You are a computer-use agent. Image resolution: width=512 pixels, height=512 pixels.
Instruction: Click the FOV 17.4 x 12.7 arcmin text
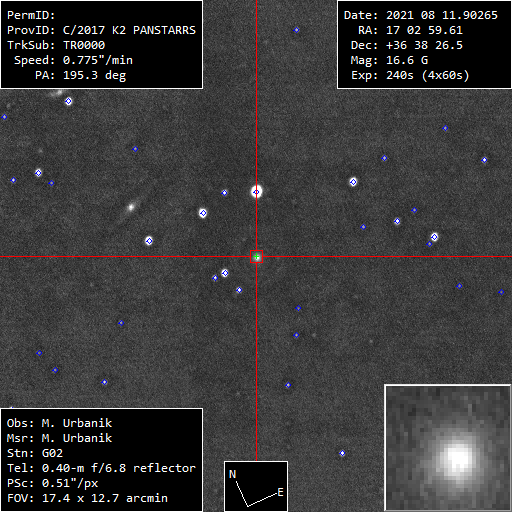point(87,498)
